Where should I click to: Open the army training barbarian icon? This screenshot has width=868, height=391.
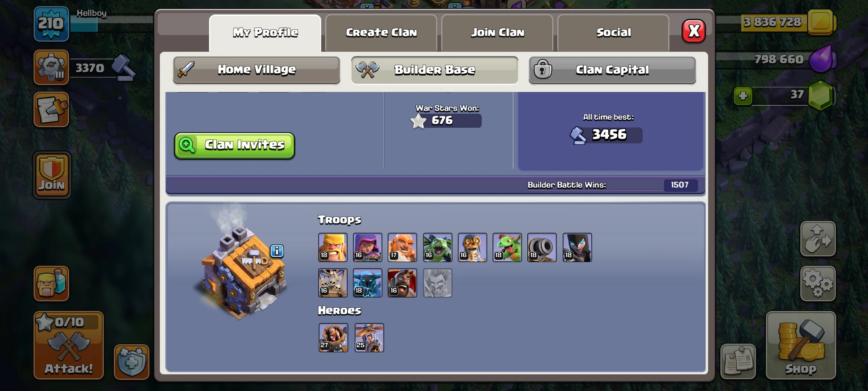(x=51, y=284)
